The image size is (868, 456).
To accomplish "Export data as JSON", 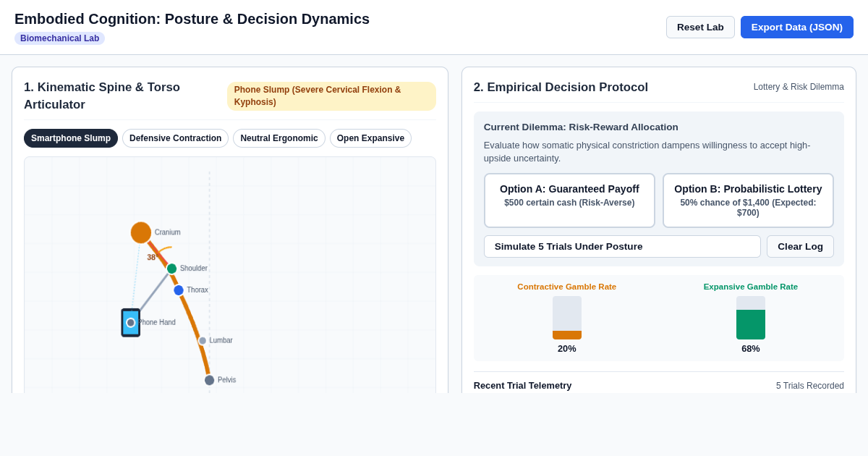I will coord(796,27).
